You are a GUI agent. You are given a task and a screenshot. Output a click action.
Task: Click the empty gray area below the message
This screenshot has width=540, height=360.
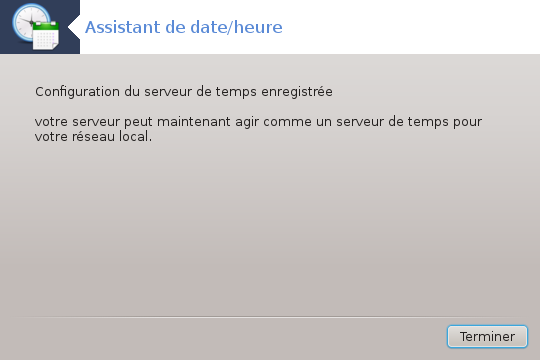tap(270, 227)
